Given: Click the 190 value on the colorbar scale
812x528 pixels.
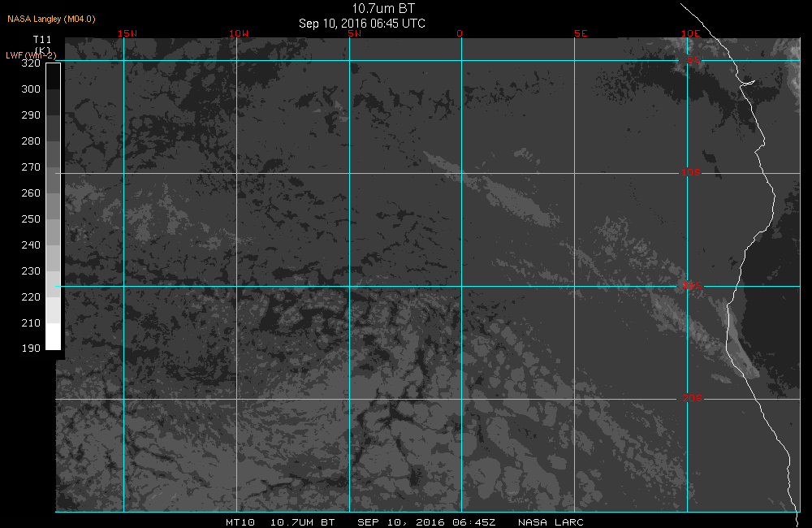Looking at the screenshot, I should point(31,348).
